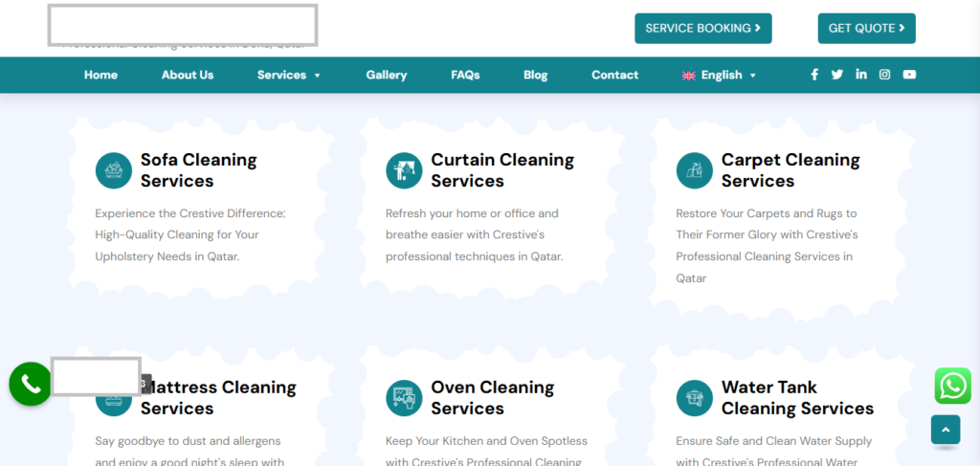980x466 pixels.
Task: Expand the Services dropdown menu
Action: 288,75
